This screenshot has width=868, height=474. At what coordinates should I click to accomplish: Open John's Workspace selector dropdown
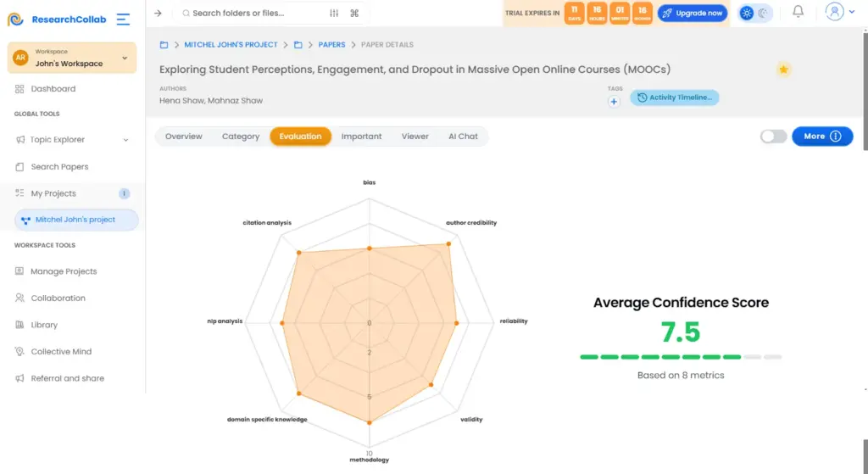point(72,58)
